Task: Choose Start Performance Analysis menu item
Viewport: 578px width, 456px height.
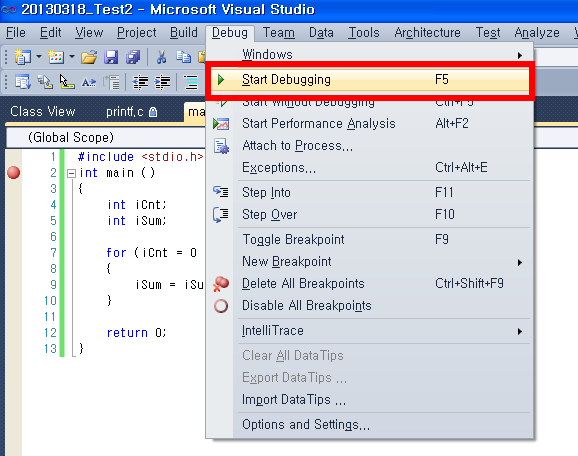Action: tap(370, 123)
